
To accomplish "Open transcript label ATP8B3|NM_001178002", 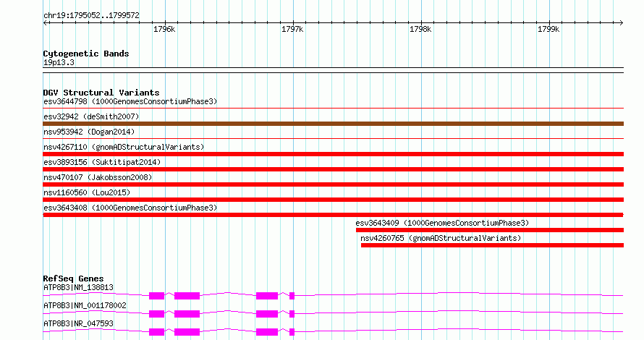I will [x=85, y=305].
